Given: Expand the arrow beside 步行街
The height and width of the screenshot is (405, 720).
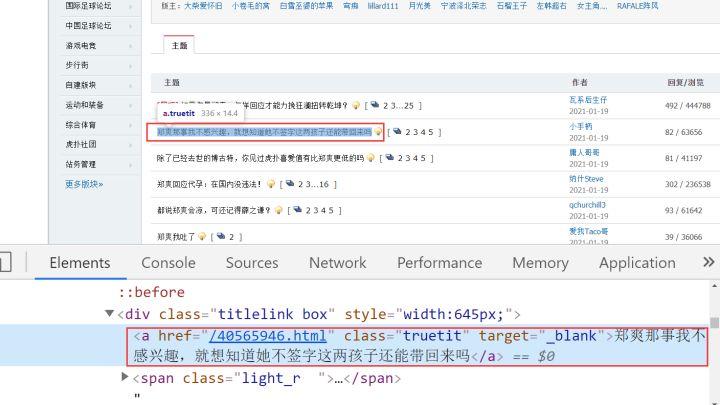Looking at the screenshot, I should (130, 66).
